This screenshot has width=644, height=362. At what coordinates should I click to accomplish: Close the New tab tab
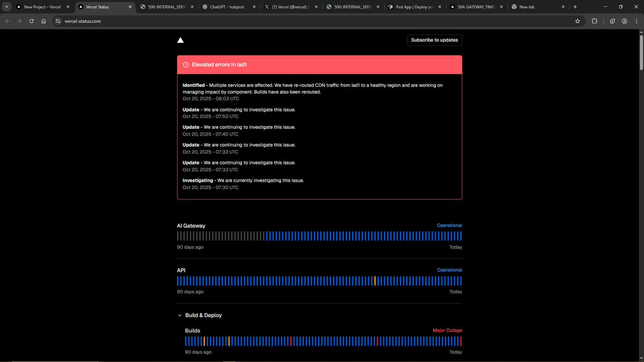pos(563,7)
